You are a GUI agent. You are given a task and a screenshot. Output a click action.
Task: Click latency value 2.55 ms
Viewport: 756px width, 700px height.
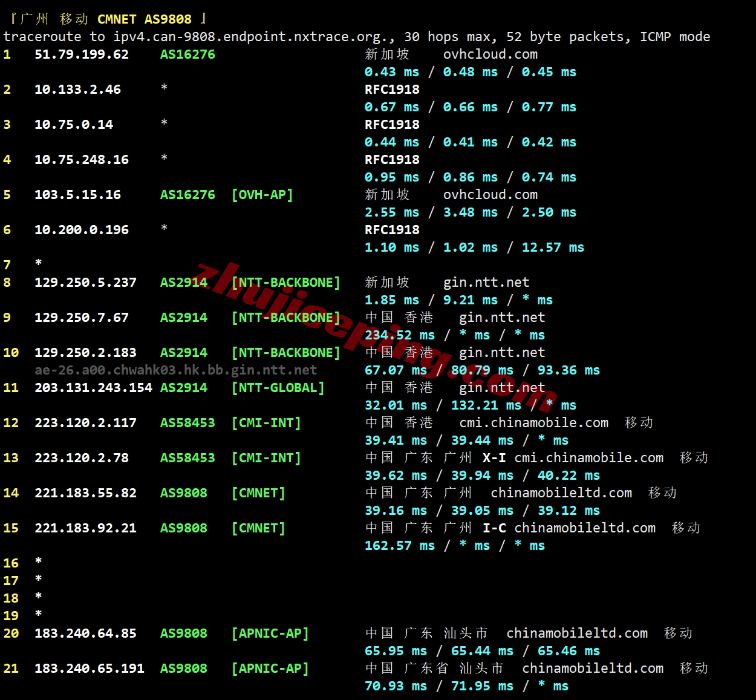pyautogui.click(x=392, y=212)
